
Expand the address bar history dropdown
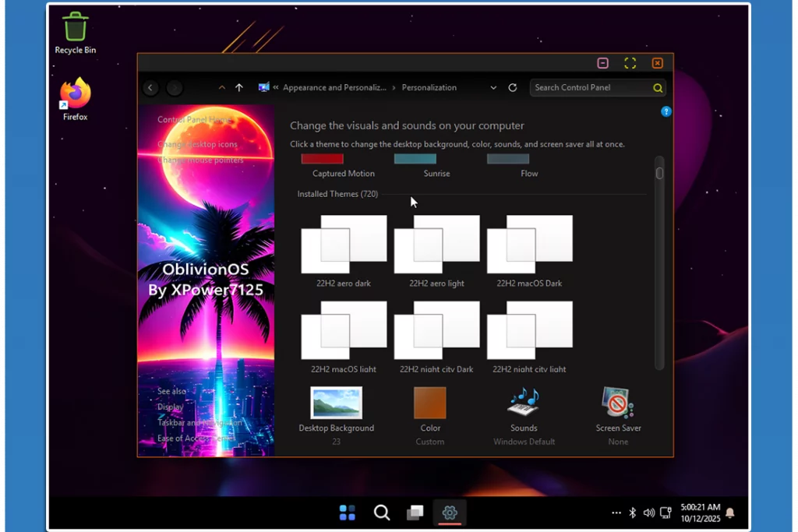pyautogui.click(x=493, y=88)
